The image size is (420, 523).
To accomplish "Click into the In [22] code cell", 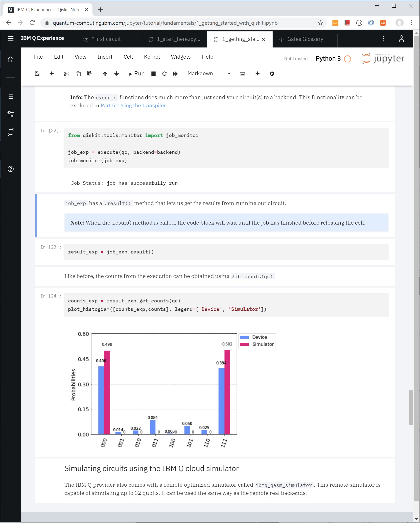I will click(x=226, y=148).
